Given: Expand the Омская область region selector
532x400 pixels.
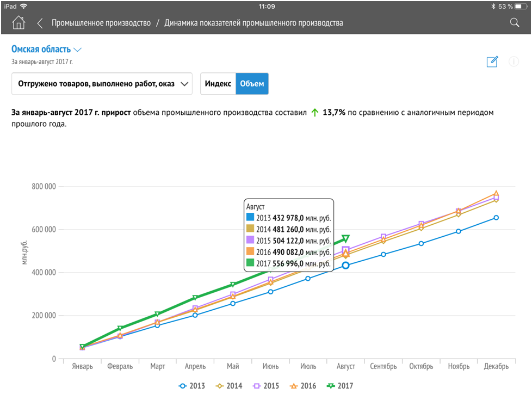Looking at the screenshot, I should tap(46, 50).
